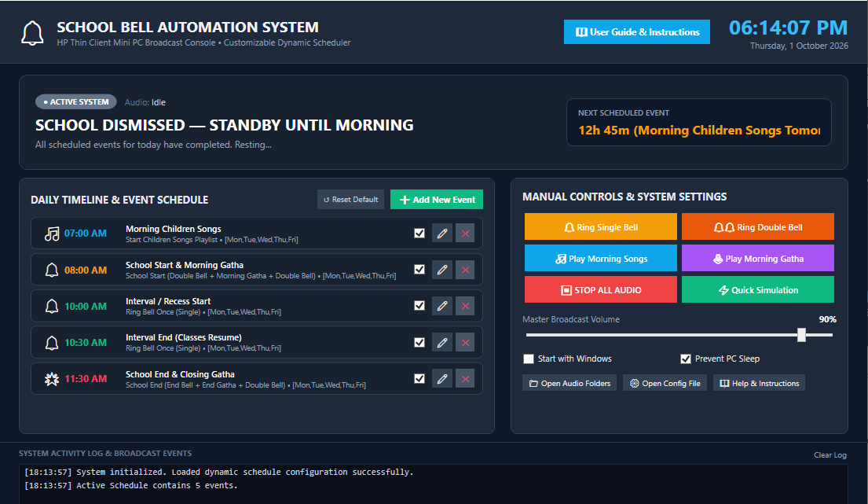Screen dimensions: 868x504
Task: Click starburst icon beside 11:30 AM
Action: pos(52,379)
